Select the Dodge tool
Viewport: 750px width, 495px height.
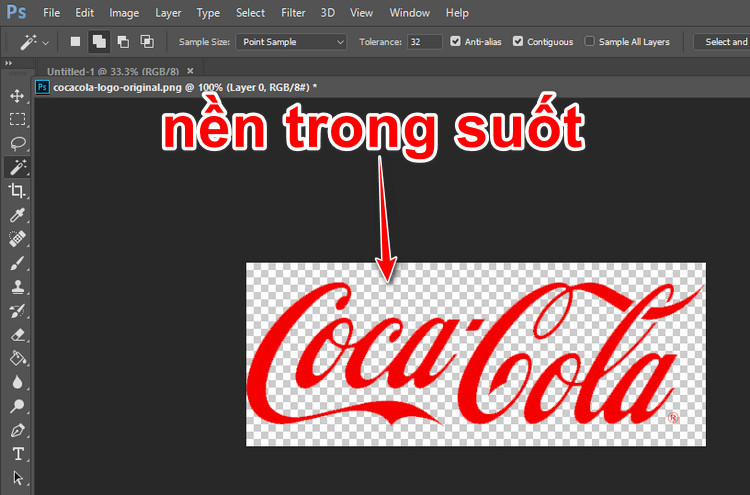(x=17, y=406)
